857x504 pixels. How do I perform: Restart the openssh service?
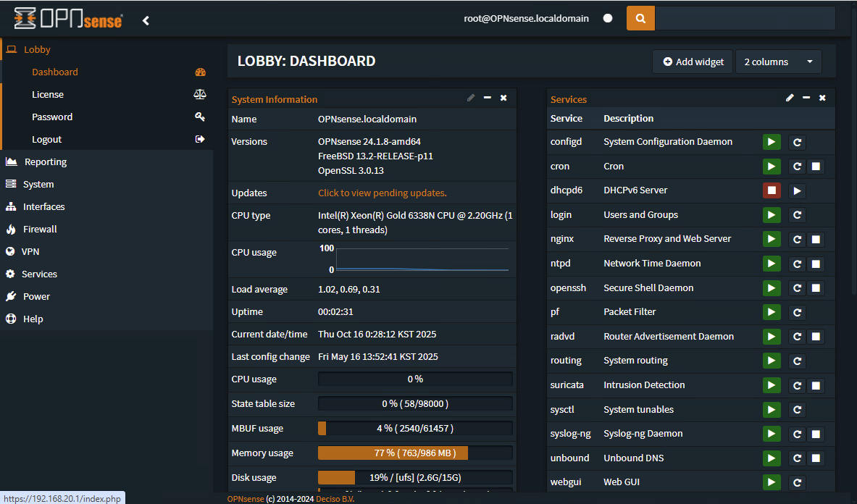pos(797,287)
